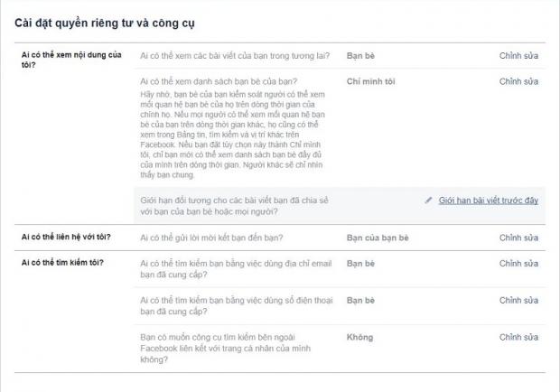The image size is (560, 392).
Task: Edit who can see your friends list
Action: point(518,81)
